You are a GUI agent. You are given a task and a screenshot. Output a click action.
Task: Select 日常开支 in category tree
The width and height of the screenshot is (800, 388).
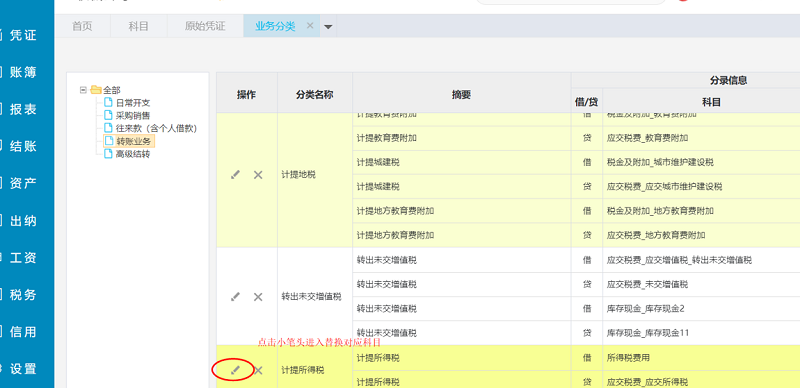(128, 103)
